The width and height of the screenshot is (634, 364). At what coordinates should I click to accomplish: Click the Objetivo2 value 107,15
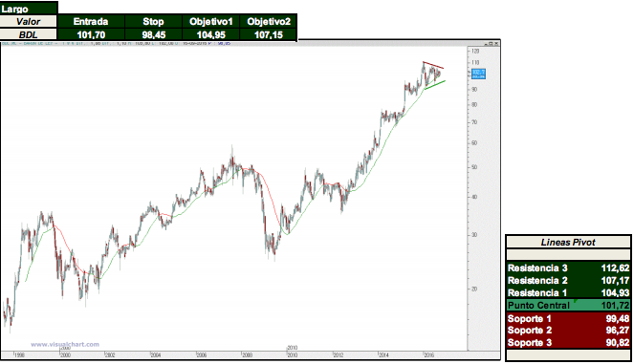(269, 34)
